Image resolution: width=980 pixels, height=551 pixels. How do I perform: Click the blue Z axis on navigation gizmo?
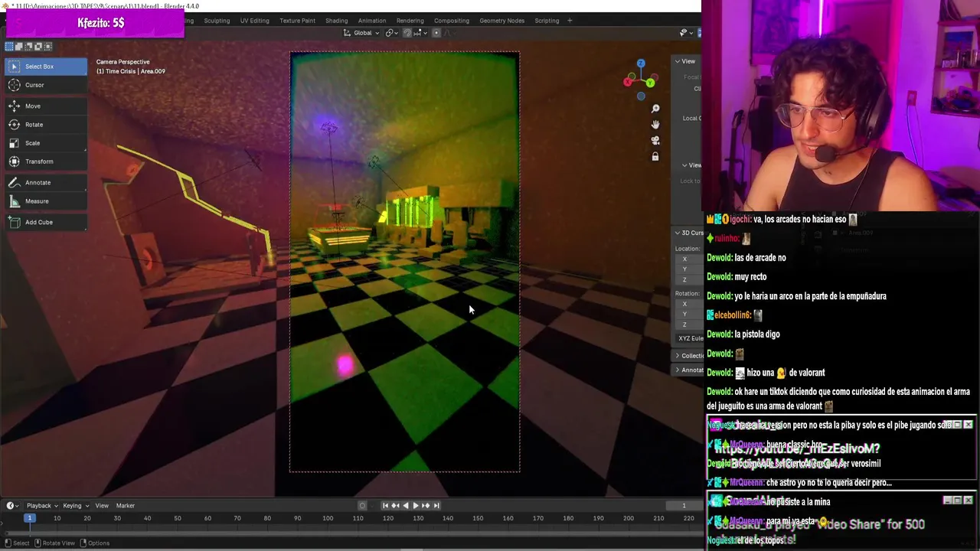(641, 64)
